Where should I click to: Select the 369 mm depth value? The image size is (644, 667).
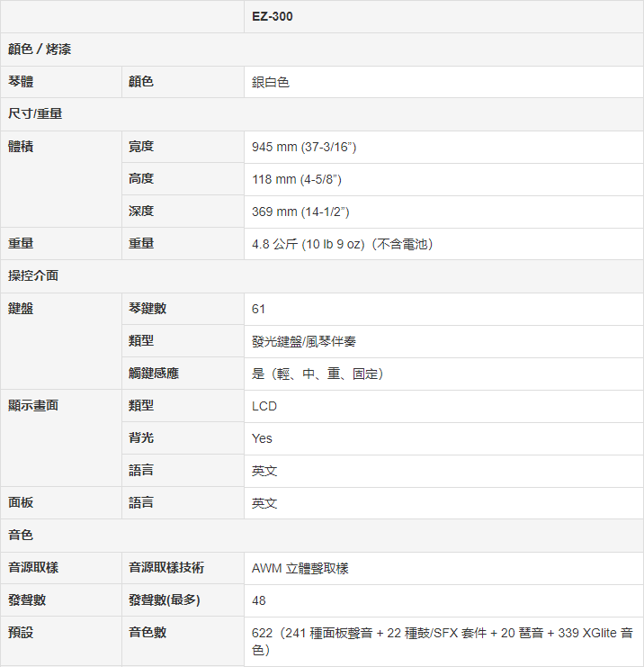click(300, 212)
